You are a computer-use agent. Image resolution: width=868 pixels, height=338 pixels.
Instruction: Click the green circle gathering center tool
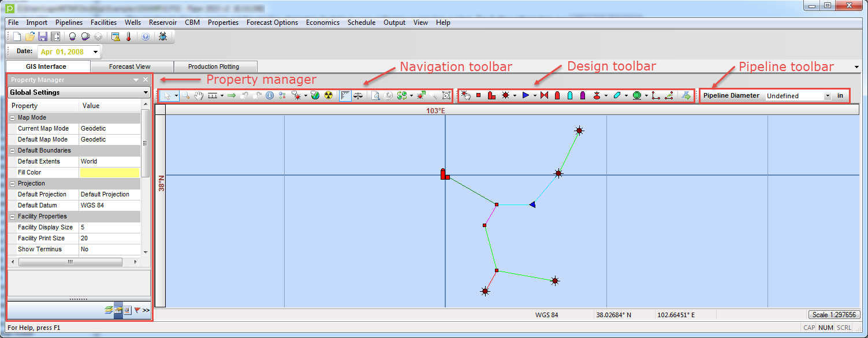[638, 95]
